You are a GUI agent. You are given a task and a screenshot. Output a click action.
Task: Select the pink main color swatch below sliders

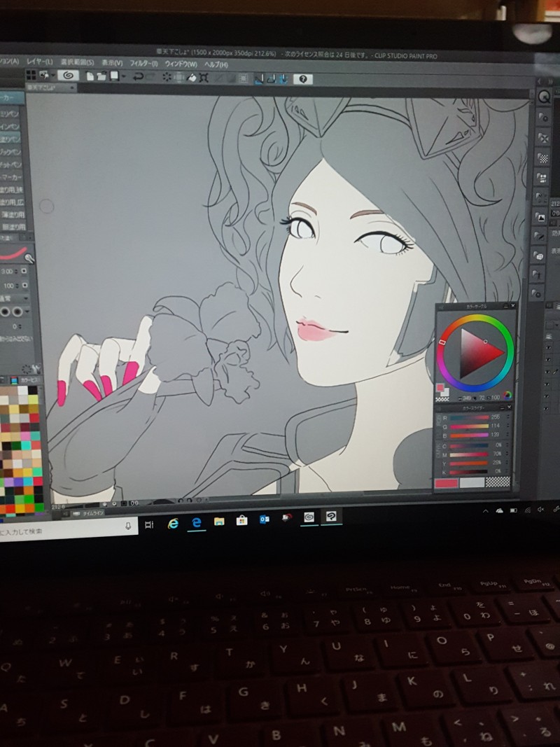point(446,483)
